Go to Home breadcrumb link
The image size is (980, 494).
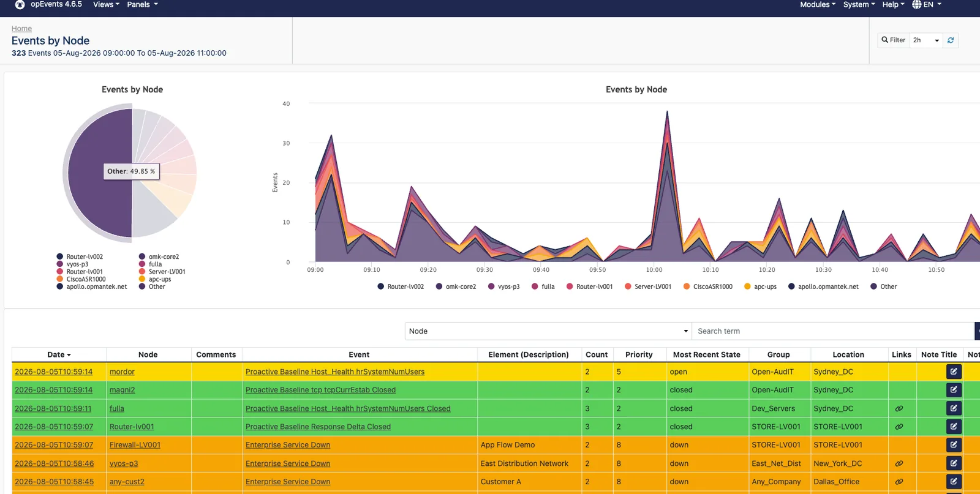[21, 29]
